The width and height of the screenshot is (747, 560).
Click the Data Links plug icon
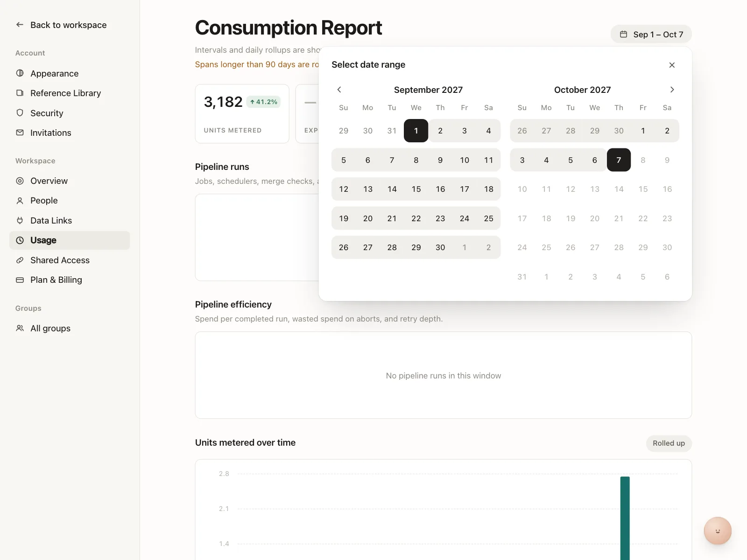20,220
